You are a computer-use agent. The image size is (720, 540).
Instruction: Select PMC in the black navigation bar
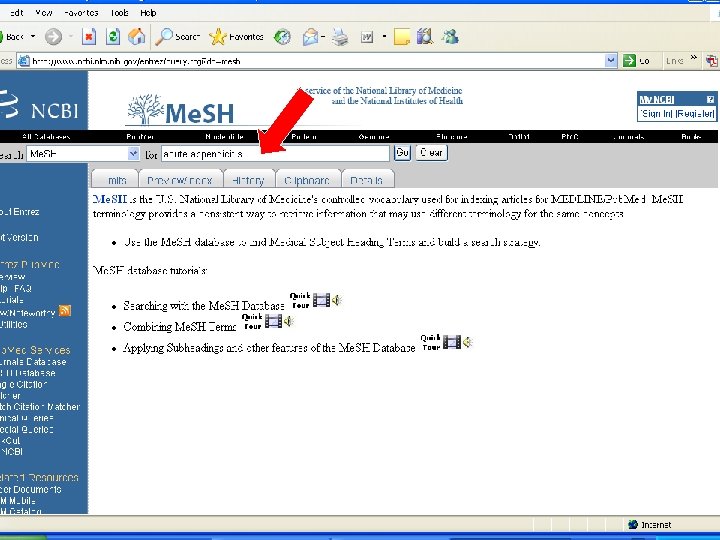coord(569,137)
